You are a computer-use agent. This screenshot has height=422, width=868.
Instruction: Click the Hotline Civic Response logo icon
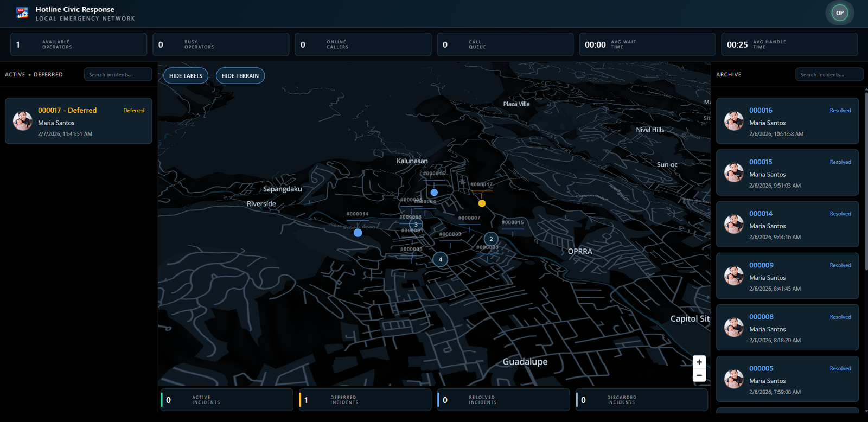point(22,13)
